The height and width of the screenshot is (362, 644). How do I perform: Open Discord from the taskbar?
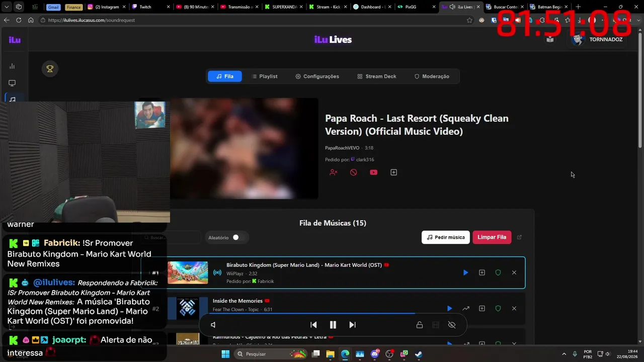(x=375, y=354)
